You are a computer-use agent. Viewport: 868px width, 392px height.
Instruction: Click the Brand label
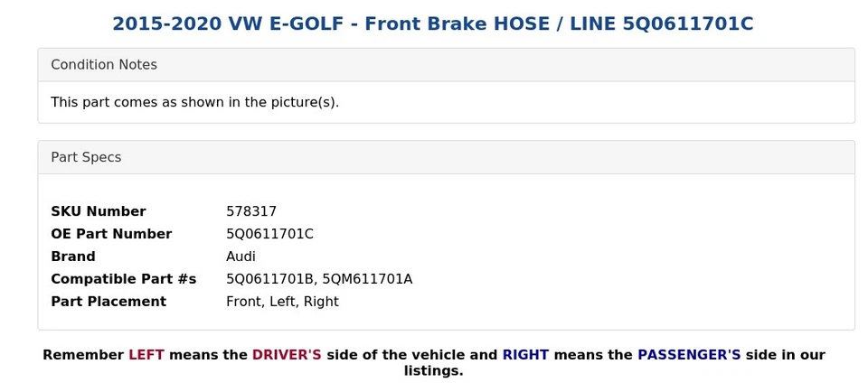(73, 257)
